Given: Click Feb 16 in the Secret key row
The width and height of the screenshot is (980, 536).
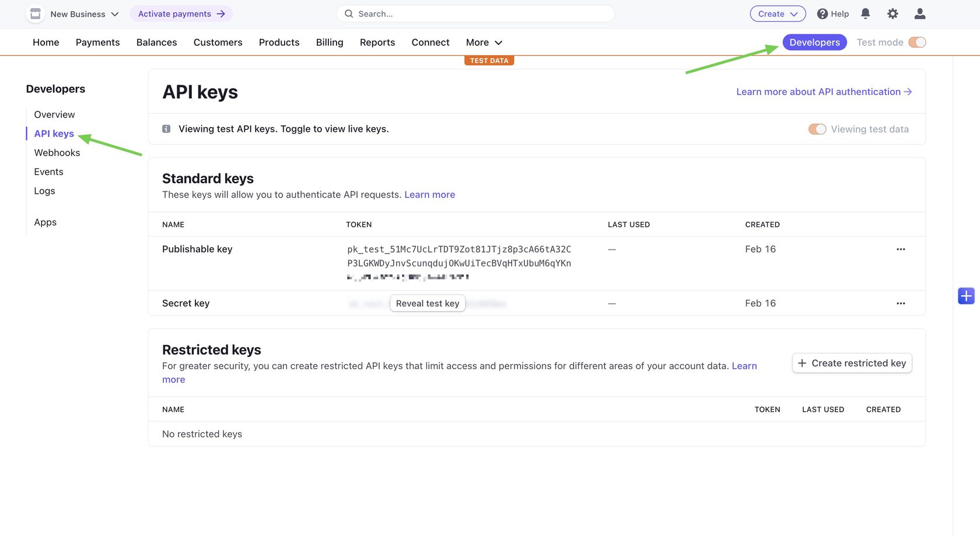Looking at the screenshot, I should point(760,303).
